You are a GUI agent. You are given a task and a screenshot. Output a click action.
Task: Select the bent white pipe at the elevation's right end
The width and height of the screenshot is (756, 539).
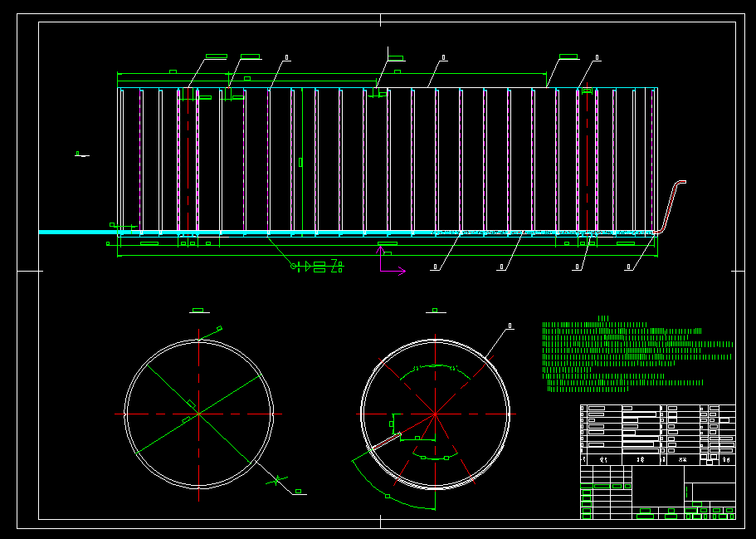click(671, 207)
